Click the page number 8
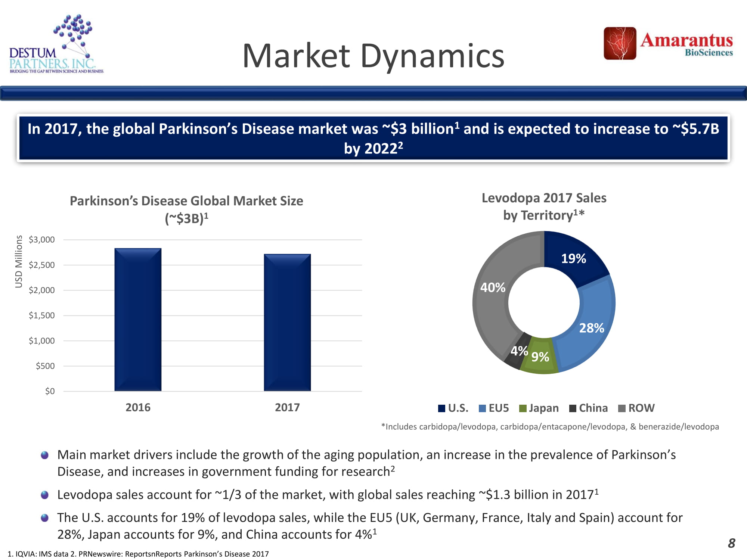This screenshot has height=560, width=747. point(731,543)
